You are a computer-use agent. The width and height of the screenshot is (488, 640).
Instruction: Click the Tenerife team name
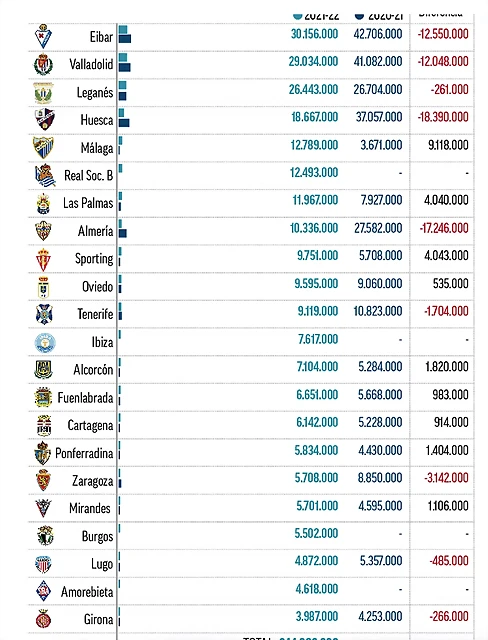pyautogui.click(x=95, y=314)
